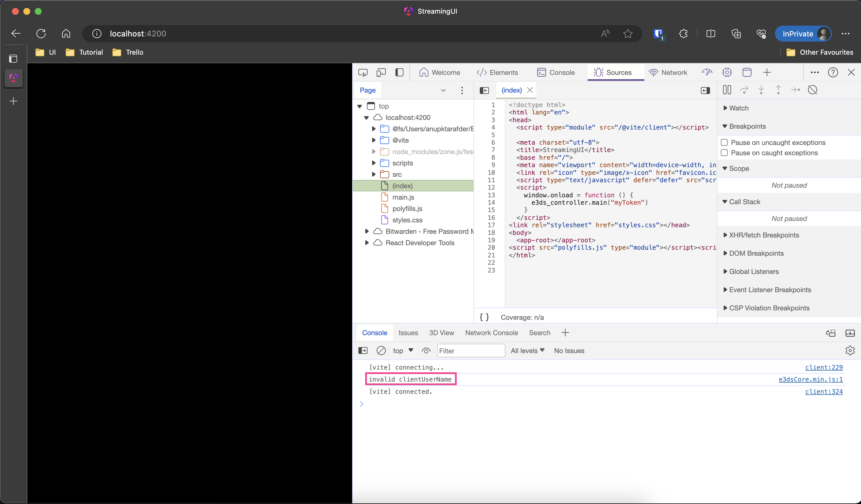Screen dimensions: 861x504
Task: Open the vertical tabs actions icon
Action: tap(13, 59)
